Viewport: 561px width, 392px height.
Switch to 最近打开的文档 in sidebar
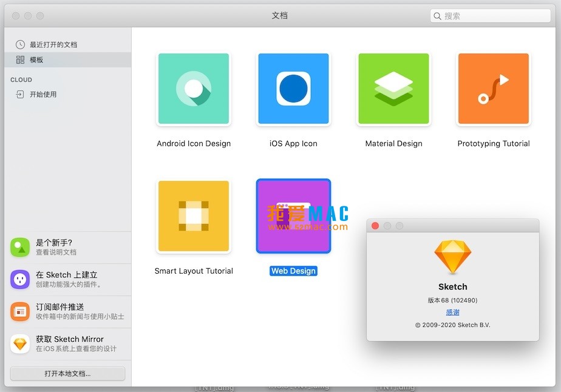[49, 44]
